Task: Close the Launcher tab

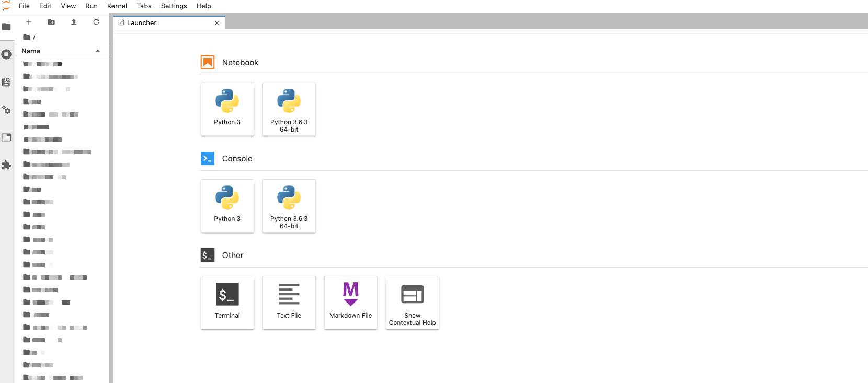Action: (217, 23)
